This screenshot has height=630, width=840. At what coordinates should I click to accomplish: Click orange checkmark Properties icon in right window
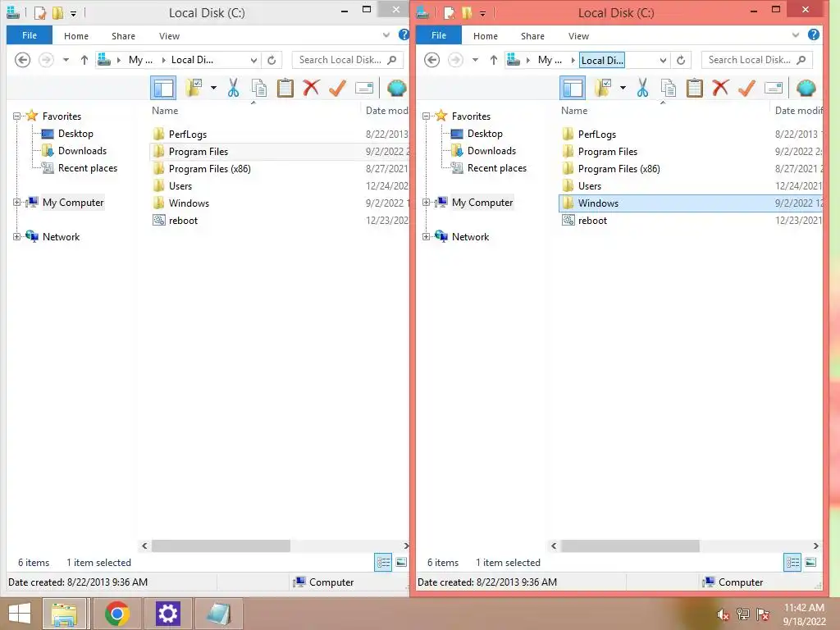746,88
